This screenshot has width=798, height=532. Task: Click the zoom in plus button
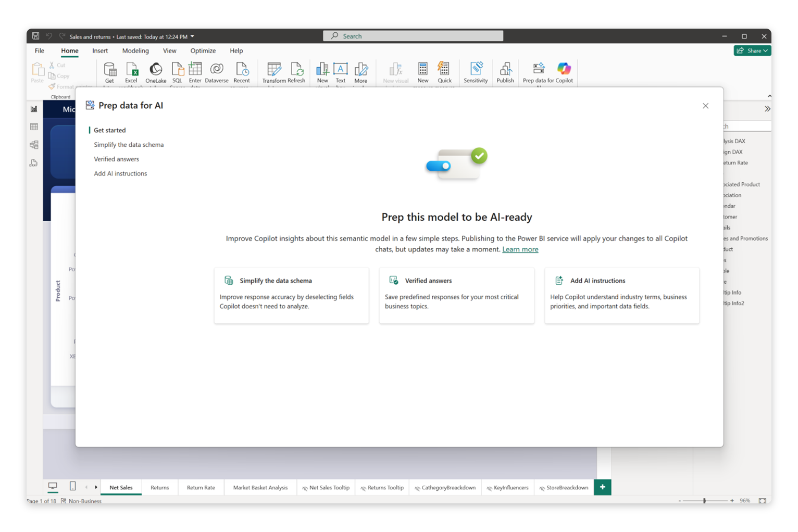click(x=732, y=501)
